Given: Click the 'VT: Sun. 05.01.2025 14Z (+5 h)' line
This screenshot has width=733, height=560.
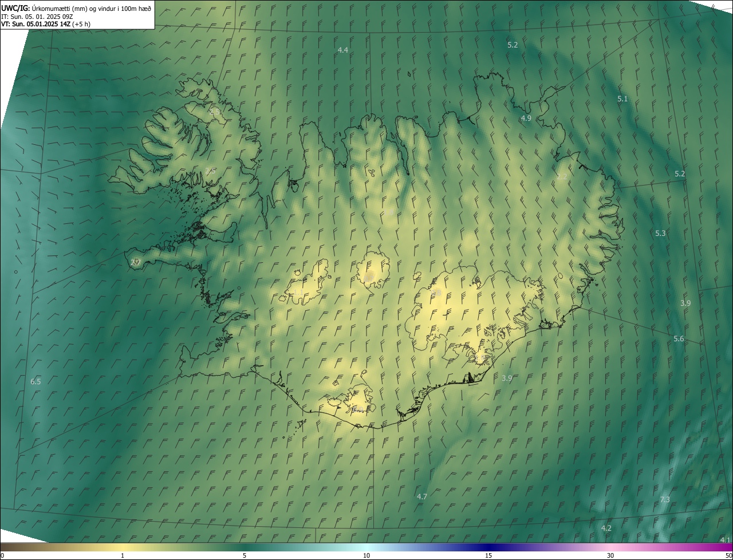Looking at the screenshot, I should 45,24.
